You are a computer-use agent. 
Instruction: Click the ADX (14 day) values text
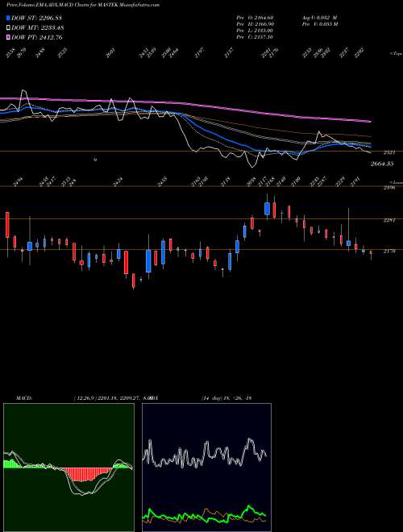(x=226, y=397)
